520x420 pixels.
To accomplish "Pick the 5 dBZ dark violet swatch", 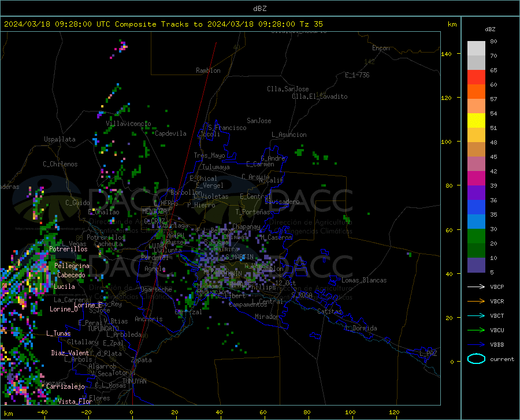I will pyautogui.click(x=476, y=265).
